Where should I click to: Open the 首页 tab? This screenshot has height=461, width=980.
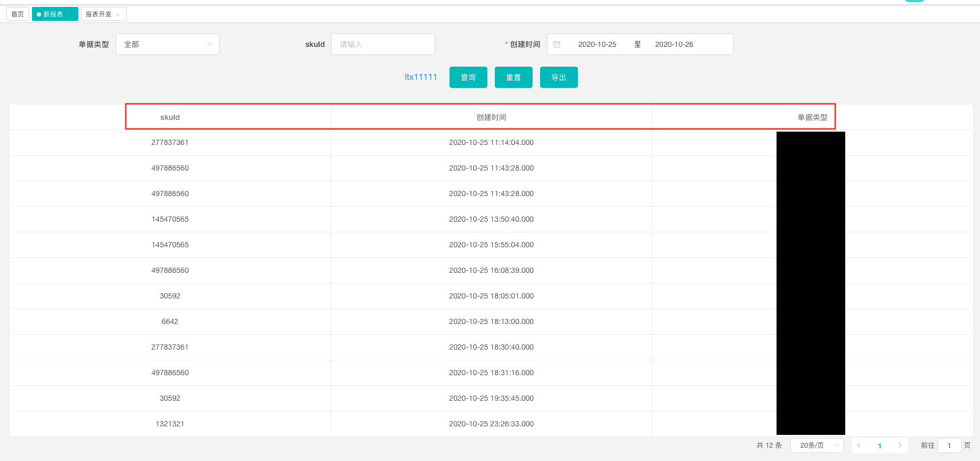18,14
